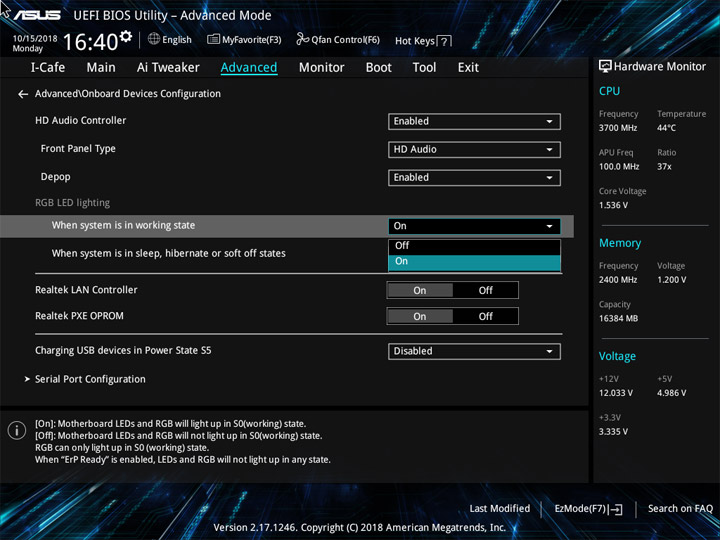Image resolution: width=720 pixels, height=540 pixels.
Task: Open the Monitor tab
Action: (321, 68)
